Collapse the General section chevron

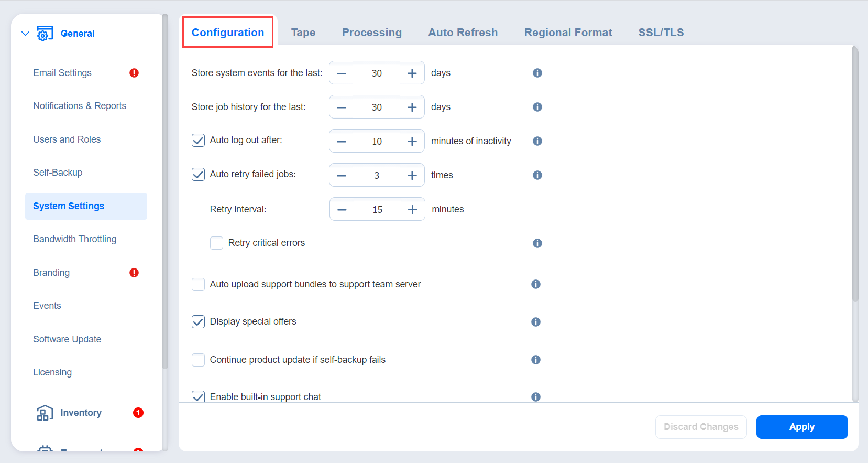click(x=25, y=34)
